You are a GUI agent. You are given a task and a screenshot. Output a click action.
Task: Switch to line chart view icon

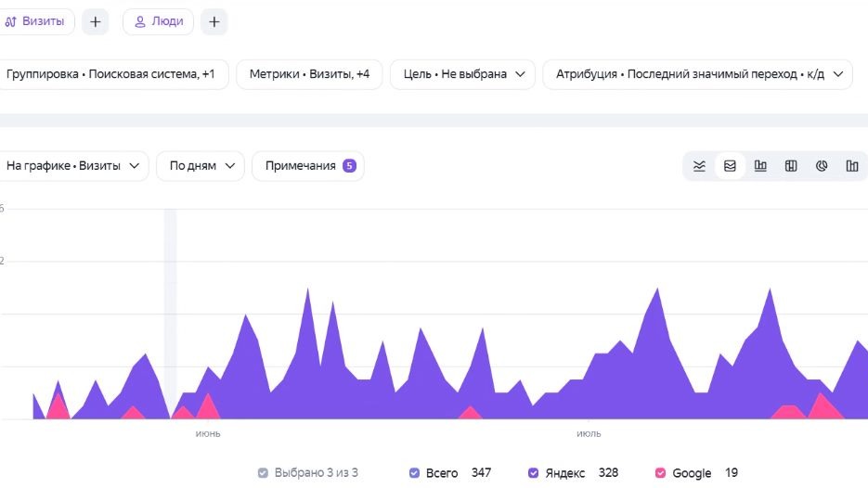pyautogui.click(x=699, y=166)
